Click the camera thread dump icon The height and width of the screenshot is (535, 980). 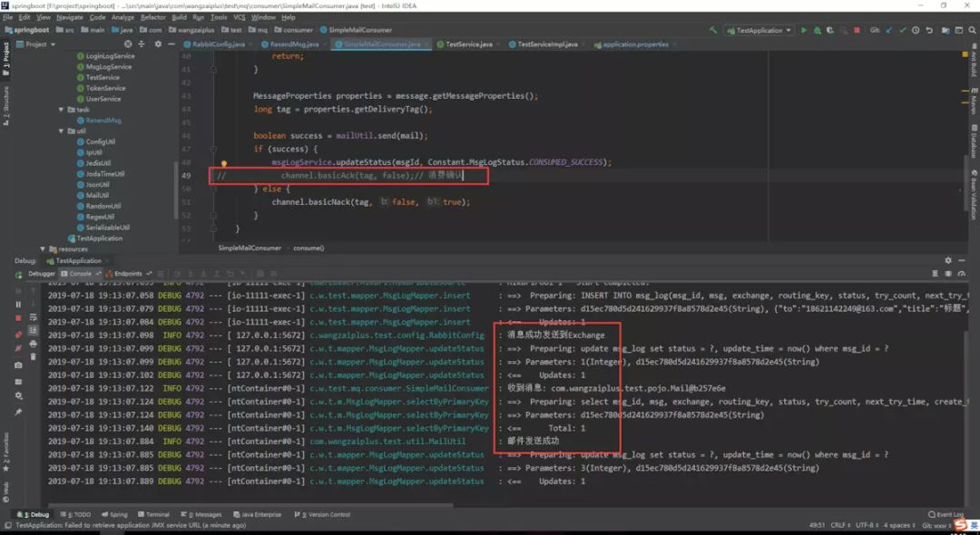coord(18,365)
